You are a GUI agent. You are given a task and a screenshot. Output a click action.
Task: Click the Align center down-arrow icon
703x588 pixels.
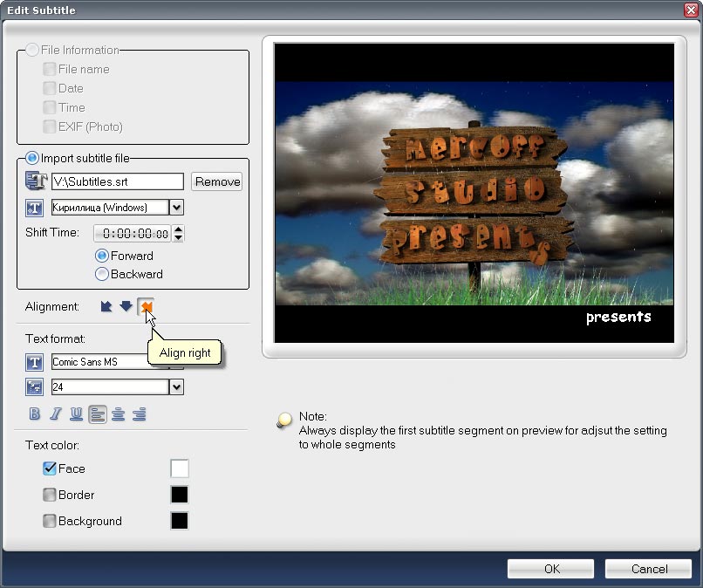pos(126,306)
